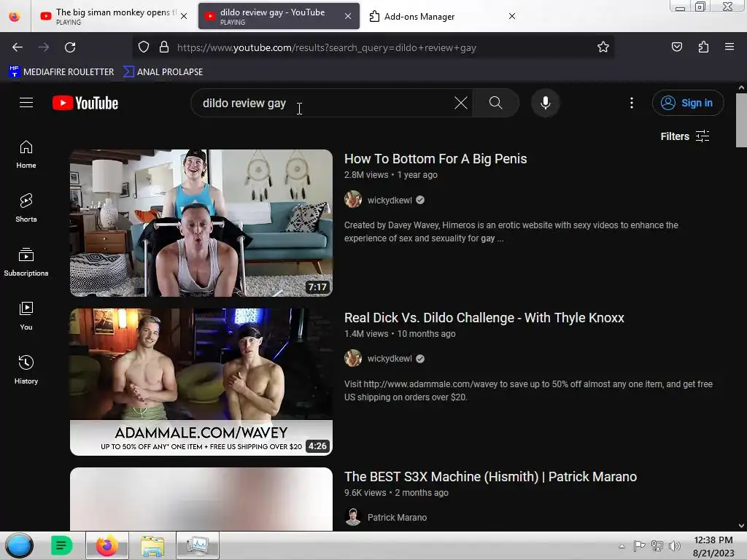This screenshot has height=560, width=747.
Task: Open the green notes app on taskbar
Action: (61, 545)
